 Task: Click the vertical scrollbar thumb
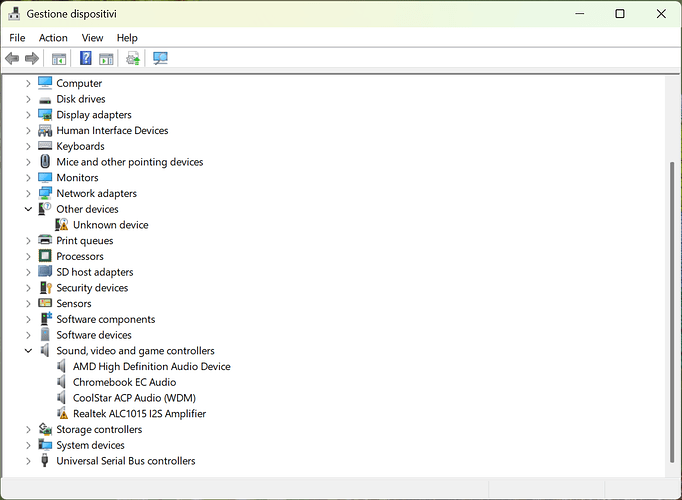tap(672, 312)
